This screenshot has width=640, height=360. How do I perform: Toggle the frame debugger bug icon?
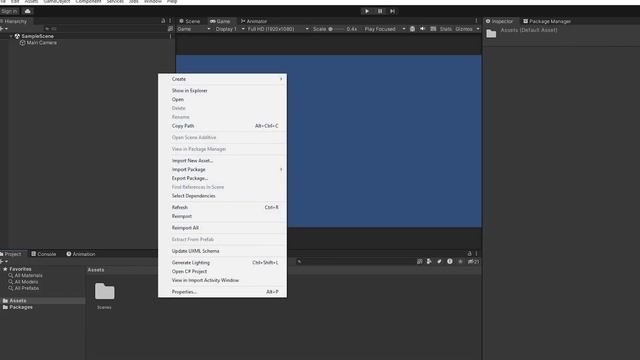point(412,29)
